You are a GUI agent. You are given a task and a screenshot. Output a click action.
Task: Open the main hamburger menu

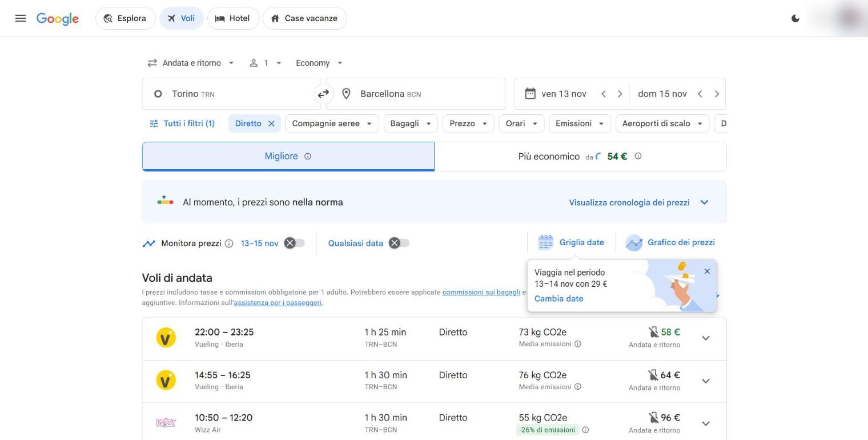(x=21, y=18)
